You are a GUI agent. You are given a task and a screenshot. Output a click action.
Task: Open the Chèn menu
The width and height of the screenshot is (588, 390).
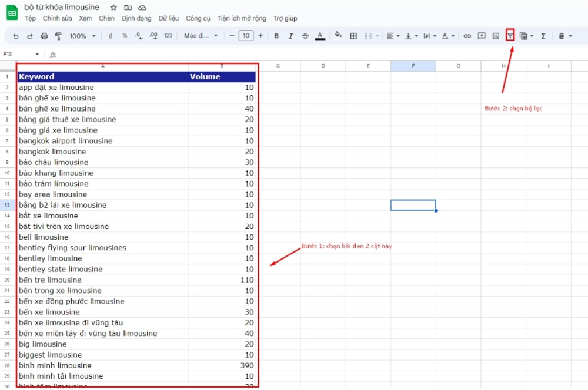[106, 18]
